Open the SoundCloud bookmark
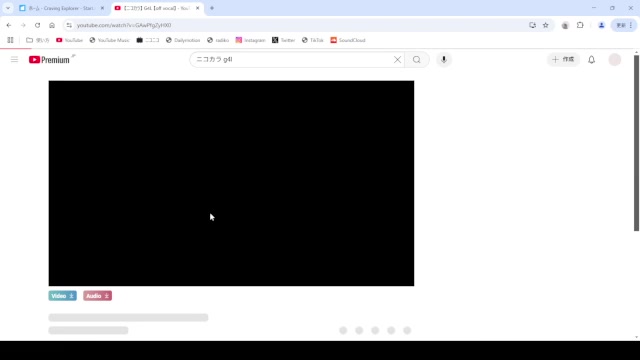Viewport: 640px width, 360px height. coord(348,40)
